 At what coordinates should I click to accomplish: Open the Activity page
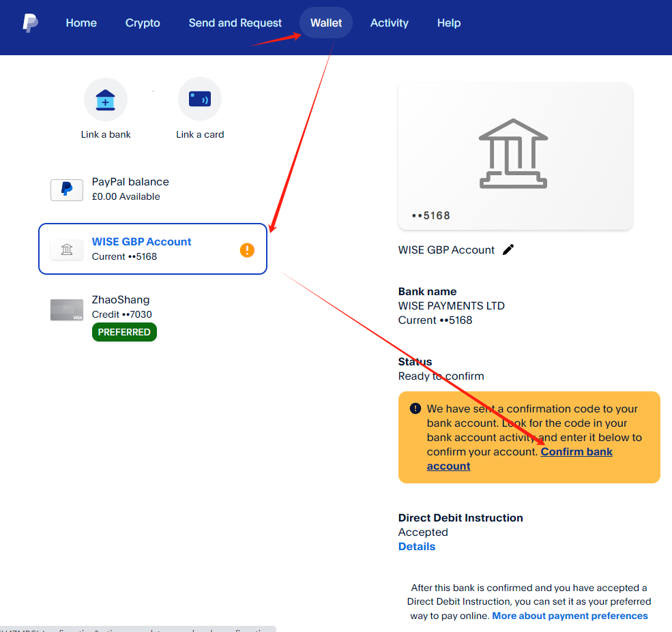(x=389, y=22)
